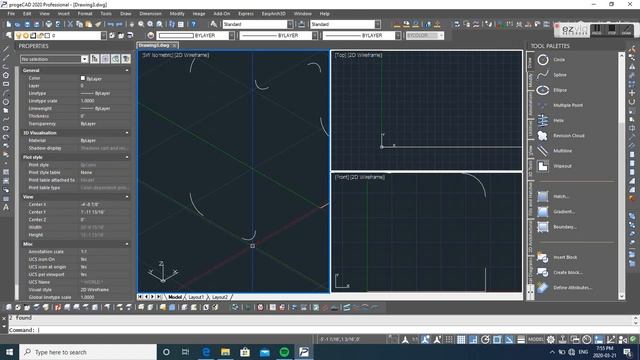Toggle Grid display in the status bar

coord(461,340)
